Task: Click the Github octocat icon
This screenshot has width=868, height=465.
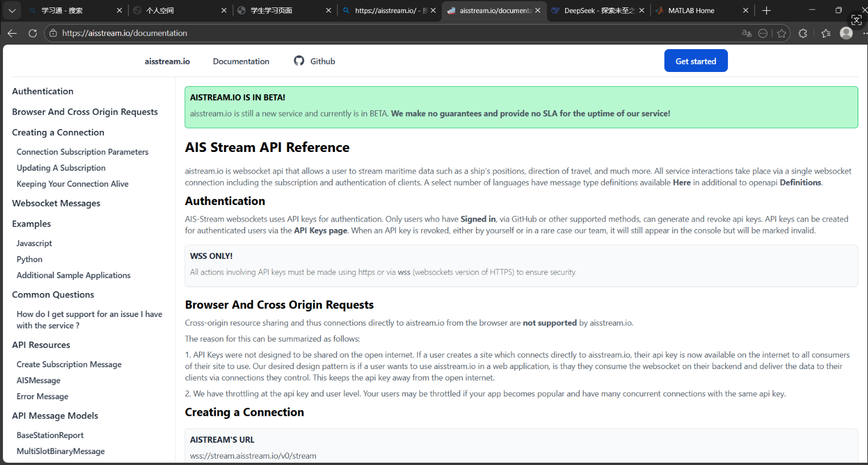Action: pyautogui.click(x=299, y=61)
